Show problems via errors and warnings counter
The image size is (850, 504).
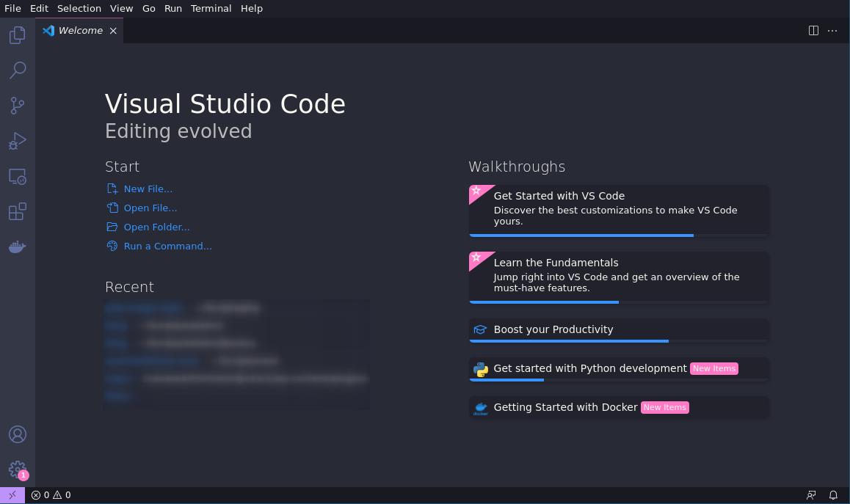point(51,494)
